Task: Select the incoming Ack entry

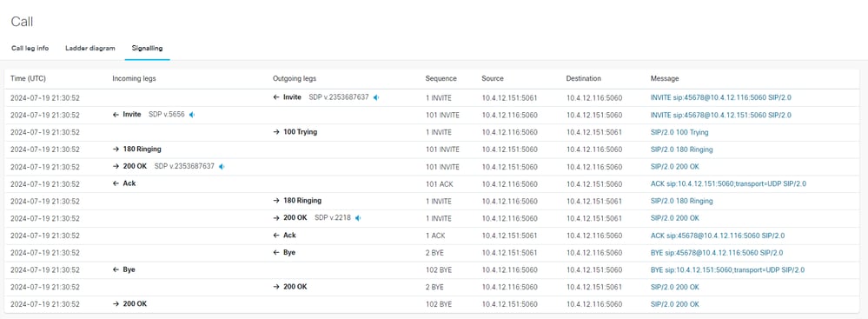Action: coord(124,183)
